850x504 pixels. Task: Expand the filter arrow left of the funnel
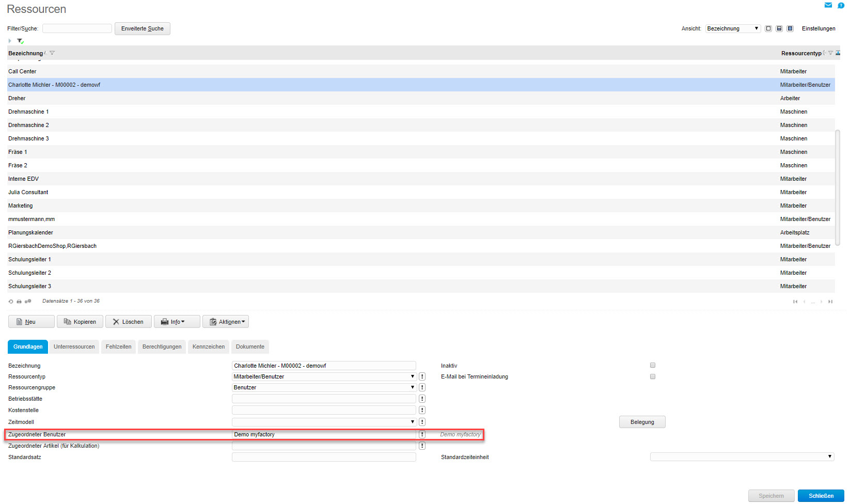click(x=10, y=41)
